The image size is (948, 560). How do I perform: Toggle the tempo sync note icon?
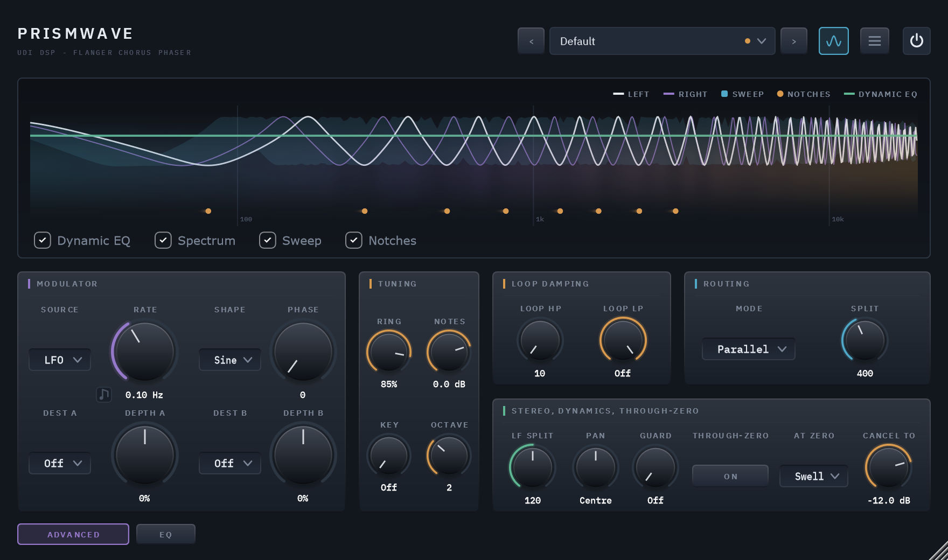(x=104, y=395)
